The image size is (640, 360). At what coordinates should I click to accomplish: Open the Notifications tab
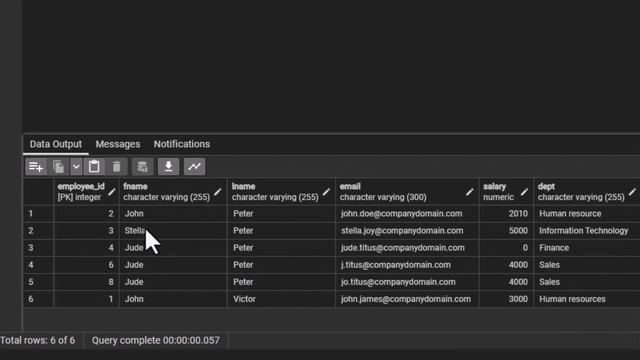click(x=182, y=144)
